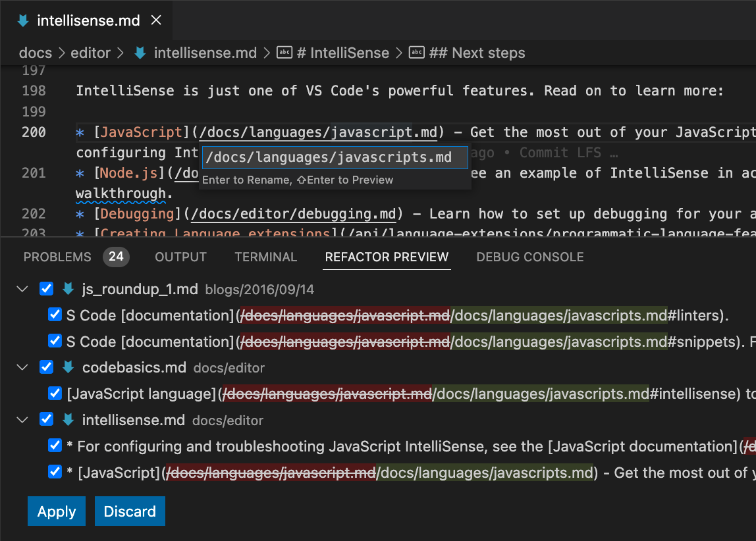Apply the refactoring changes
This screenshot has width=756, height=541.
click(56, 511)
